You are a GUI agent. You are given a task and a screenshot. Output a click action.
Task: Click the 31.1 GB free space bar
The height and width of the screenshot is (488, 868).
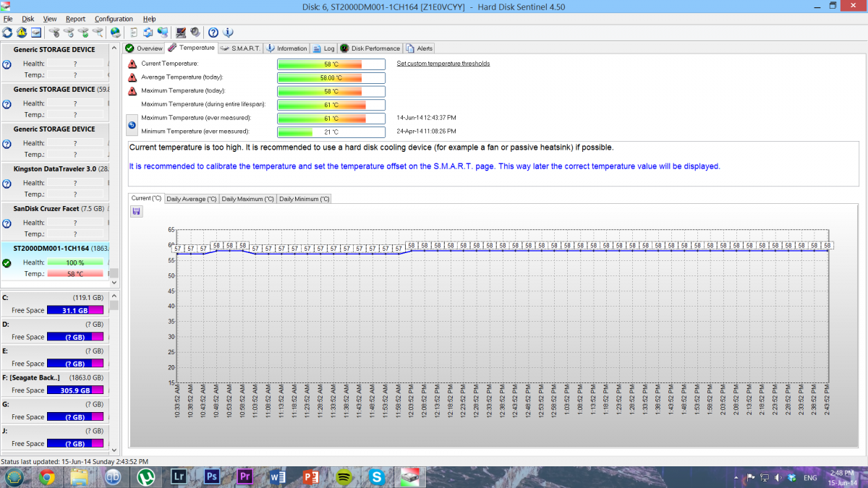pos(75,310)
